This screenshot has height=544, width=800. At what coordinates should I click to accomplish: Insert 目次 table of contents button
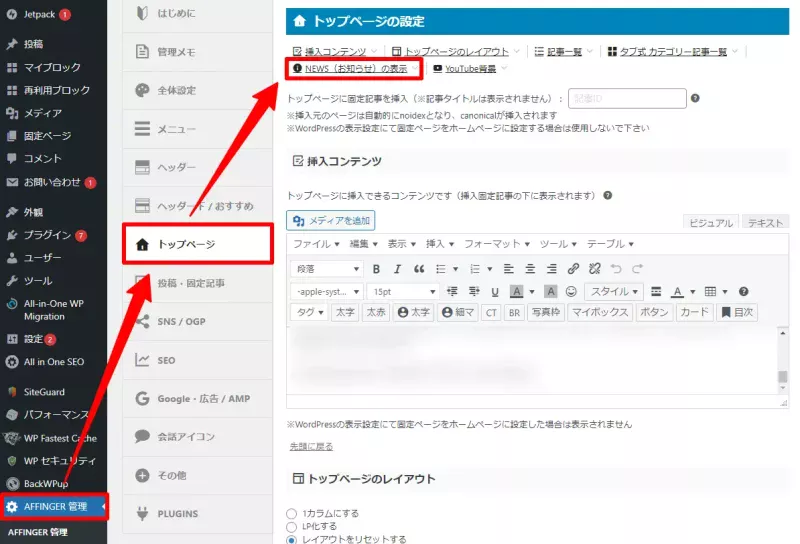tap(737, 312)
